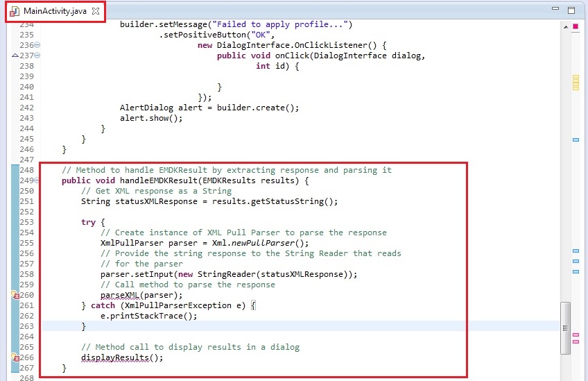This screenshot has width=588, height=381.
Task: Click error marker icon on line 260
Action: click(x=15, y=295)
